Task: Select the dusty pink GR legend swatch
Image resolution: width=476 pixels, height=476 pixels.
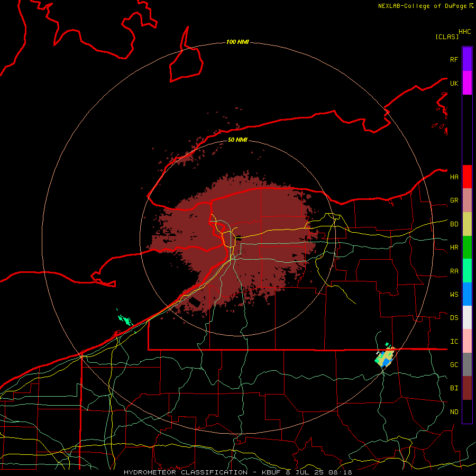Action: tap(467, 200)
